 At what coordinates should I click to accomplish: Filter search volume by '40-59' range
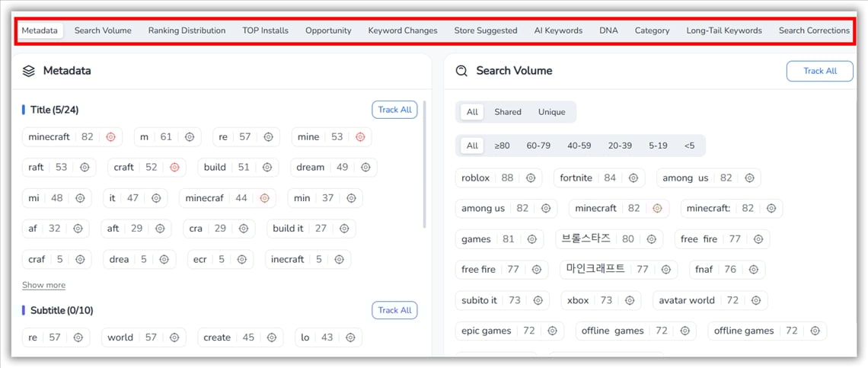pyautogui.click(x=579, y=146)
